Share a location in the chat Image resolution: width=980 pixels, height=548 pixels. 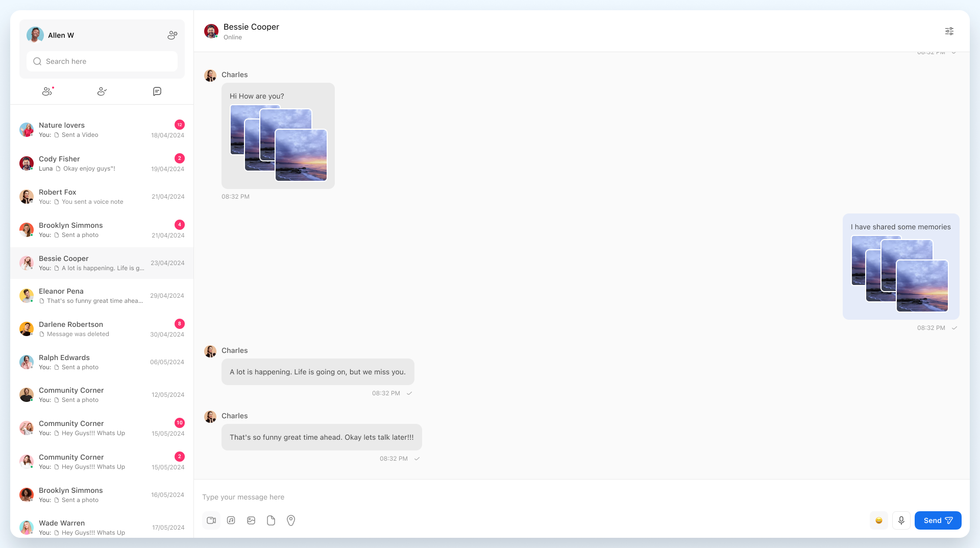coord(291,520)
